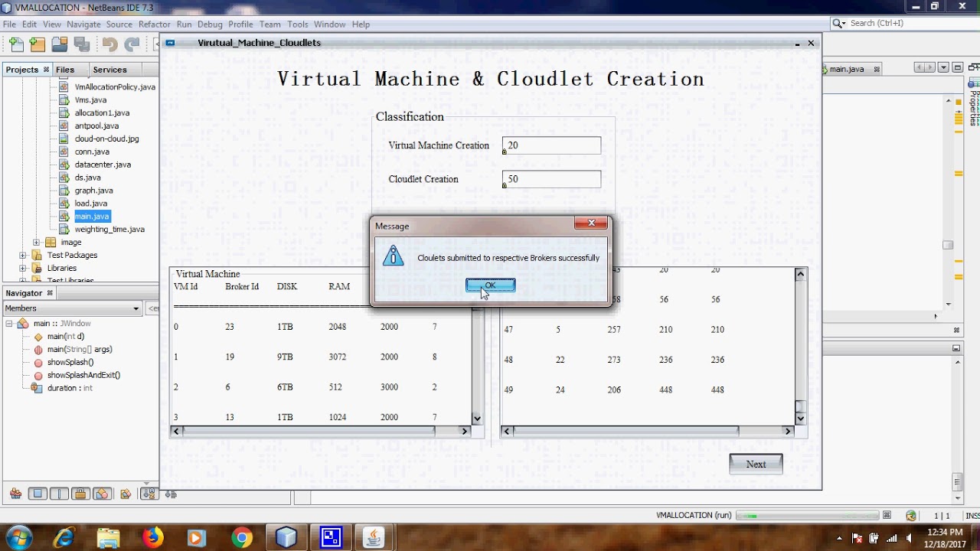Click Virtual Machine table horizontal scrollbar
Viewport: 980px width, 551px height.
tap(320, 432)
